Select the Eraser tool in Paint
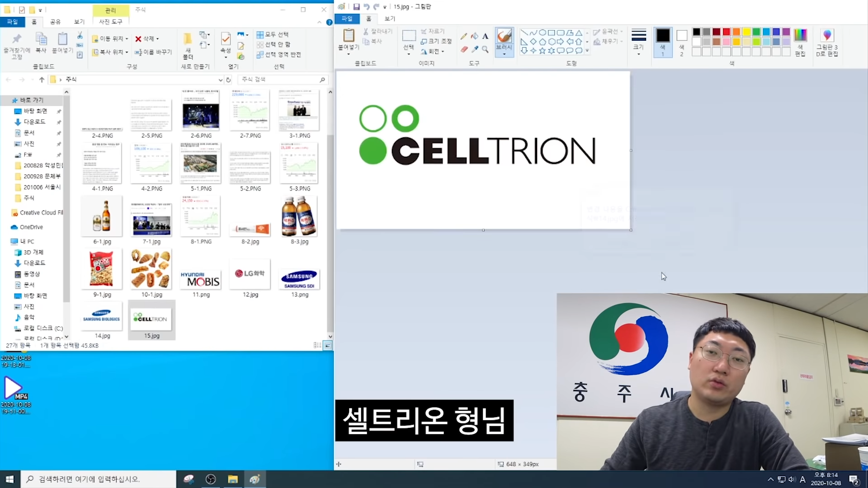868x488 pixels. pos(464,49)
